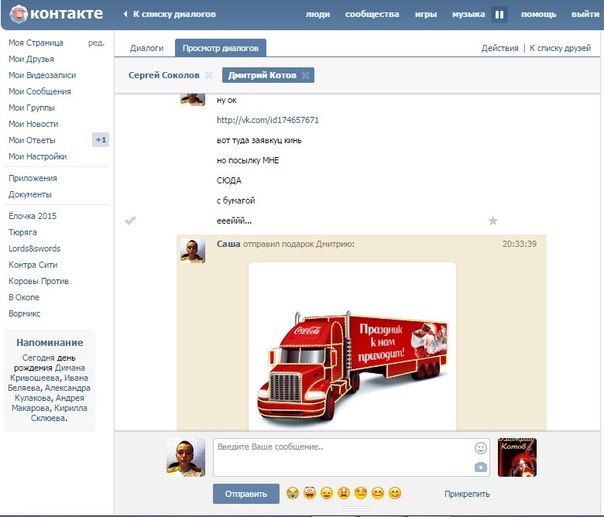Switch to the 'Диалоги' tab

coord(147,48)
